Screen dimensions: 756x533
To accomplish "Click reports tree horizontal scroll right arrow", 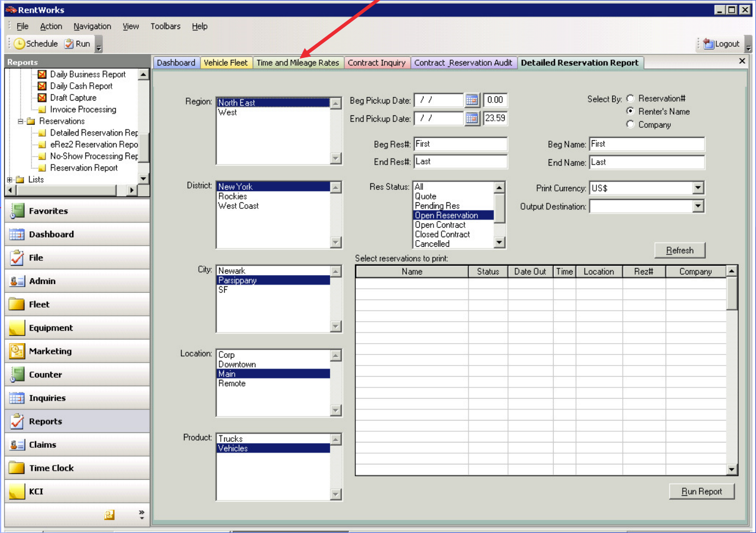I will point(133,190).
